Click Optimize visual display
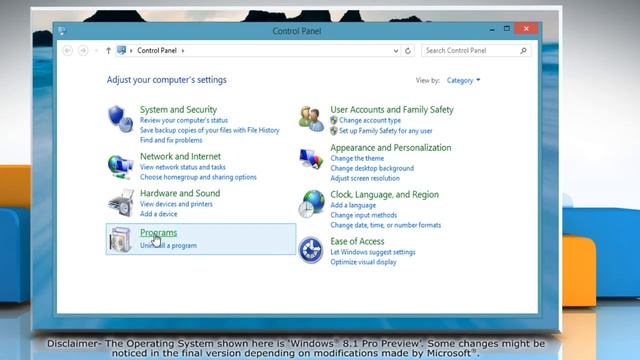The image size is (640, 360). click(363, 262)
